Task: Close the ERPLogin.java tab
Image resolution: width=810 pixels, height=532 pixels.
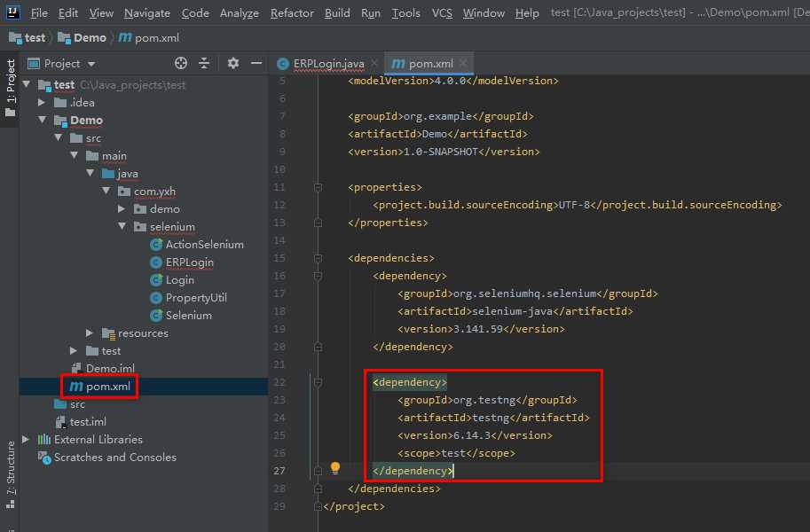Action: [x=374, y=63]
